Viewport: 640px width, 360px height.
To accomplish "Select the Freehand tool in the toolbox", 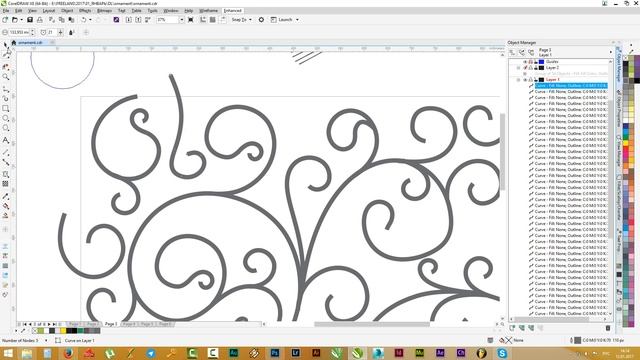I will click(x=6, y=88).
